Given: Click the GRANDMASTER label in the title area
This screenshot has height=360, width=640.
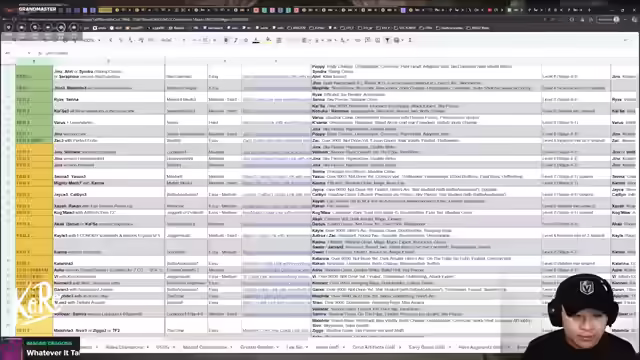Looking at the screenshot, I should tap(37, 9).
